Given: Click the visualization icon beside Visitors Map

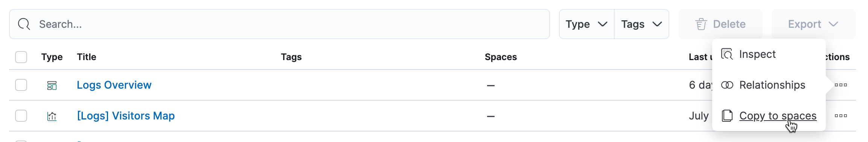Looking at the screenshot, I should pyautogui.click(x=52, y=116).
